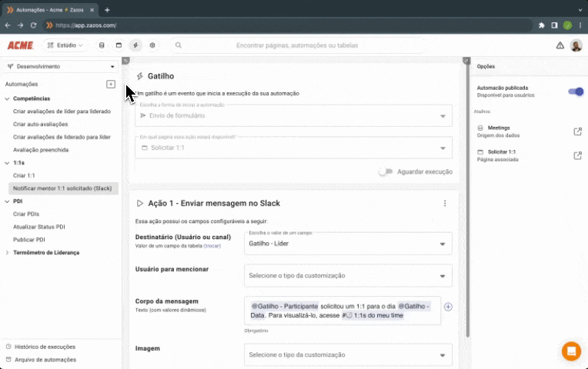Click the (trocar) link under Destinatário
This screenshot has height=369, width=588.
212,246
